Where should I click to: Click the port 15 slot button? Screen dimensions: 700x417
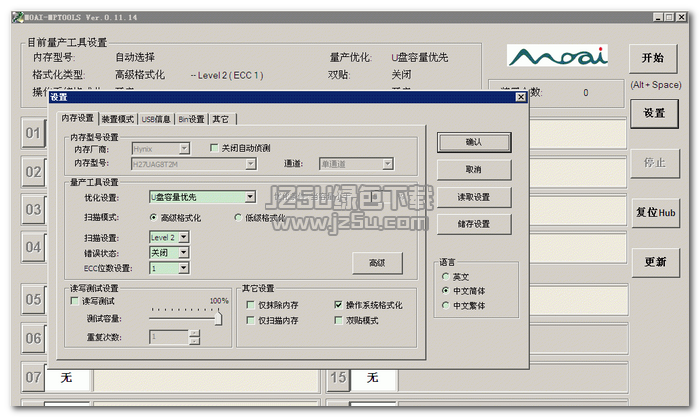[338, 378]
